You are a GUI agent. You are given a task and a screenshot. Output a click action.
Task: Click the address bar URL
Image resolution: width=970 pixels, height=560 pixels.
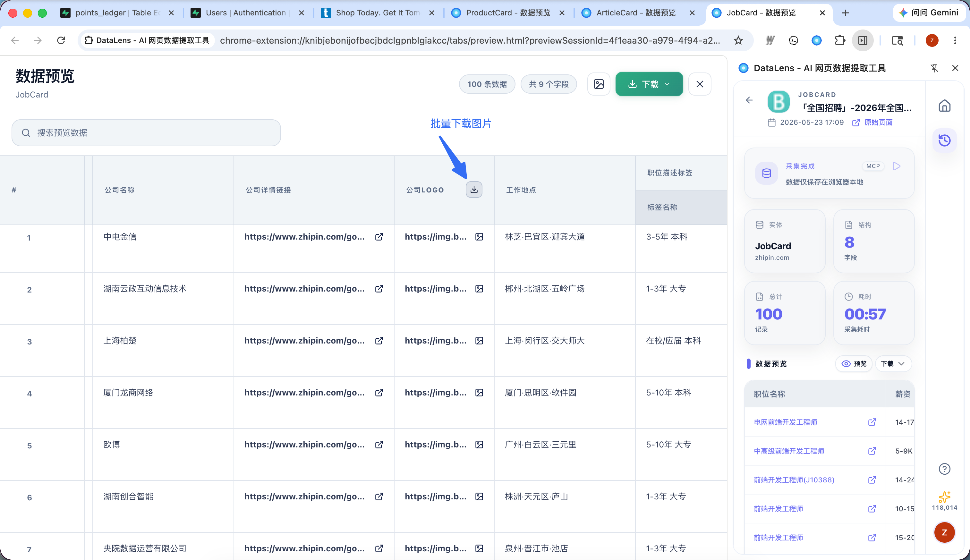point(470,40)
